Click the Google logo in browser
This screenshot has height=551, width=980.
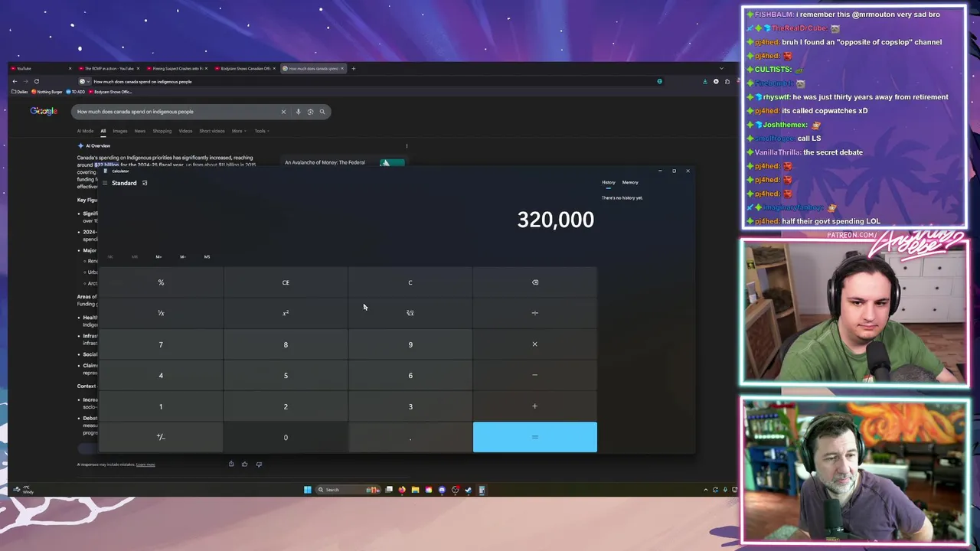point(44,112)
